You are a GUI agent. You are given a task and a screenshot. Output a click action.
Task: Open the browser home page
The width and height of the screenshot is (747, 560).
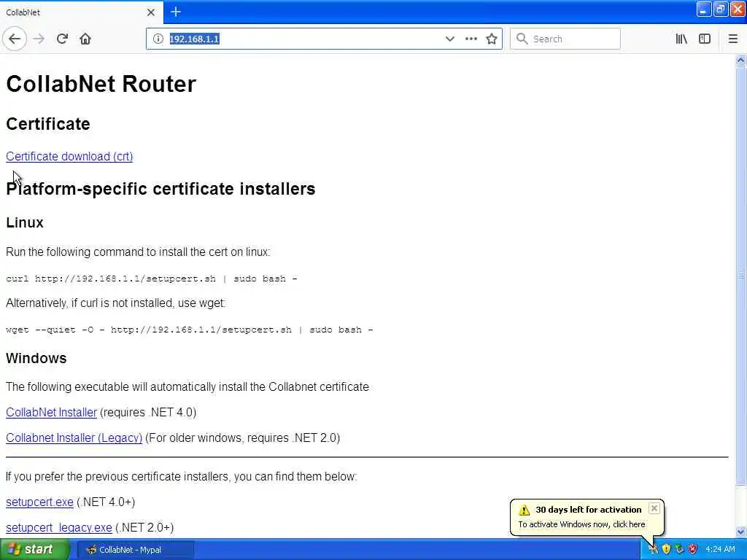point(85,39)
